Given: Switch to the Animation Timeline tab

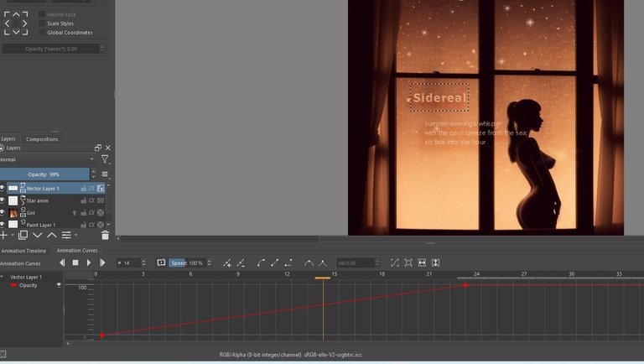Looking at the screenshot, I should pos(23,251).
